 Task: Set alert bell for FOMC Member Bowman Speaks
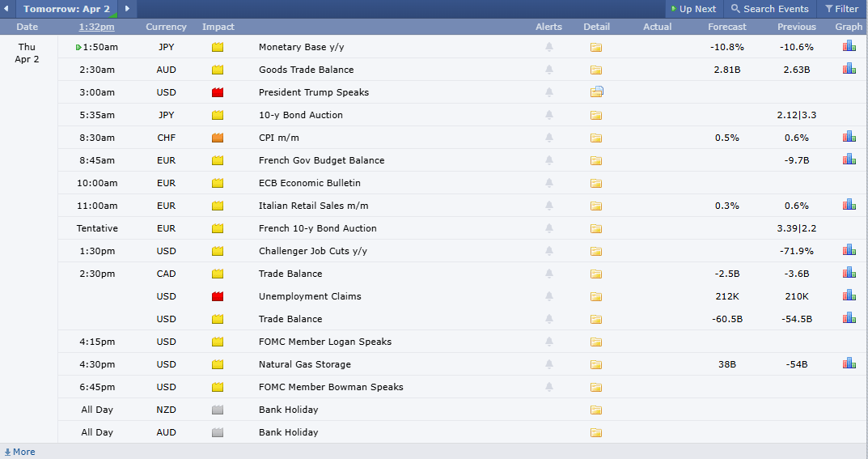[x=549, y=387]
